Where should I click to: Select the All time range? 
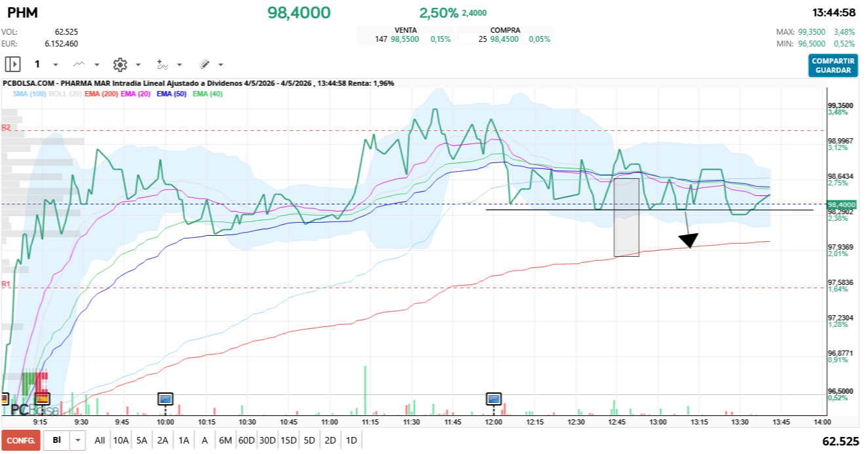pos(100,440)
